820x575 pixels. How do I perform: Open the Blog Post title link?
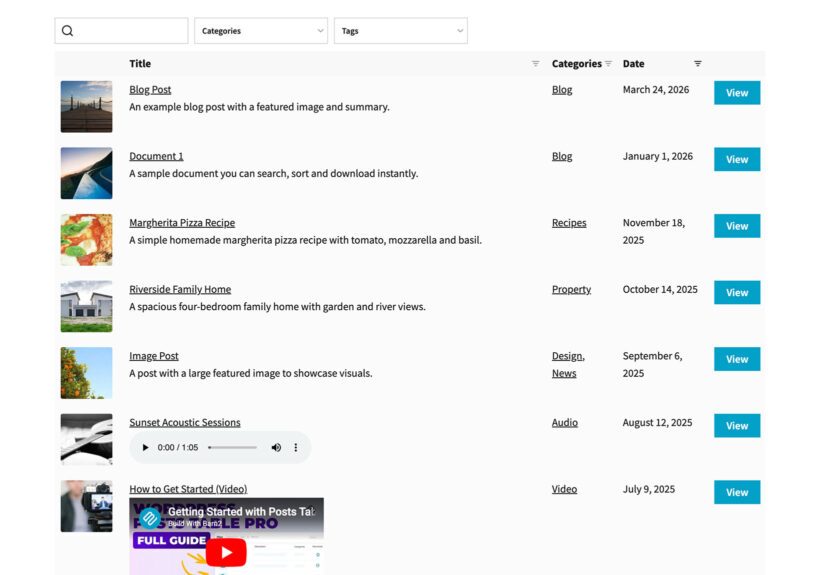(x=150, y=90)
